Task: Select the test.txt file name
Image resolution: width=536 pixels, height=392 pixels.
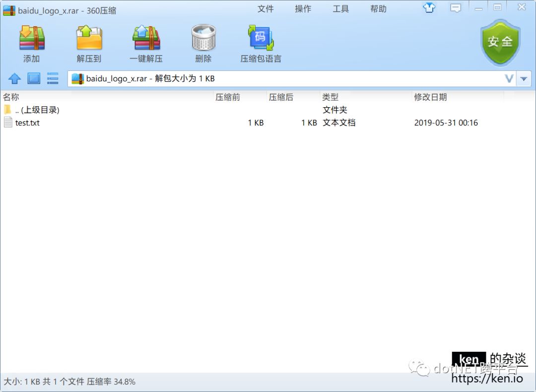Action: [x=27, y=123]
